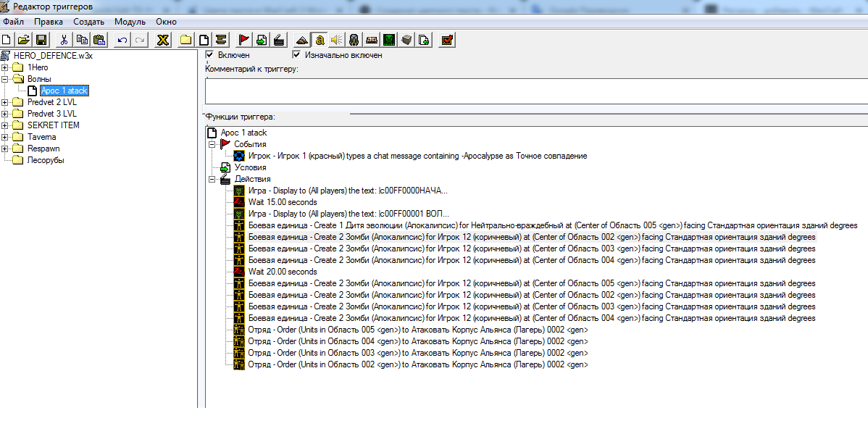This screenshot has height=426, width=868.
Task: Select the 'Wait 20.00 seconds' action
Action: pyautogui.click(x=283, y=272)
